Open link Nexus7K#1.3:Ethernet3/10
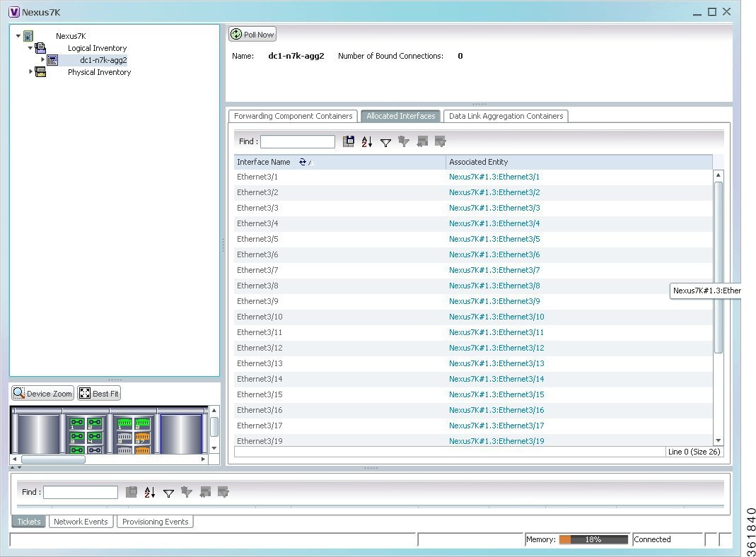The width and height of the screenshot is (756, 557). (x=496, y=317)
